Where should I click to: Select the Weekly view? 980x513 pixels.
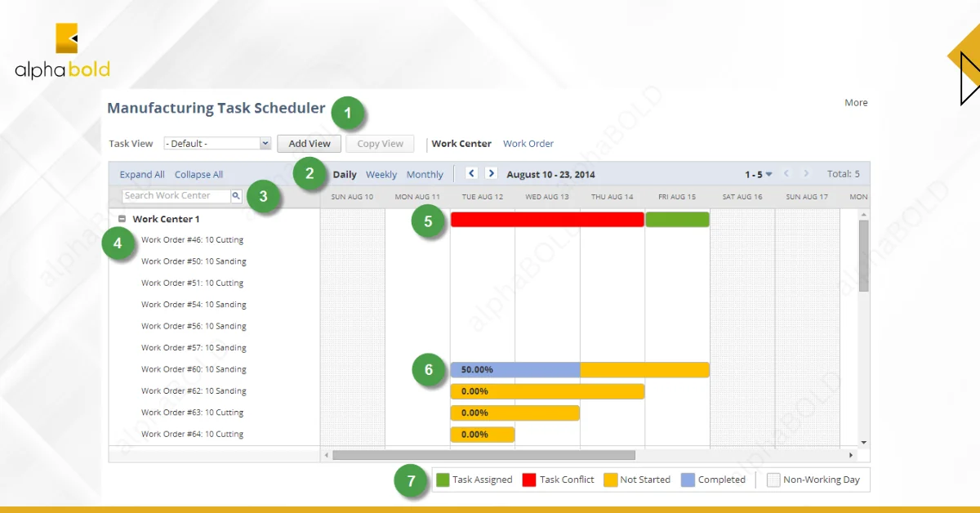[381, 174]
